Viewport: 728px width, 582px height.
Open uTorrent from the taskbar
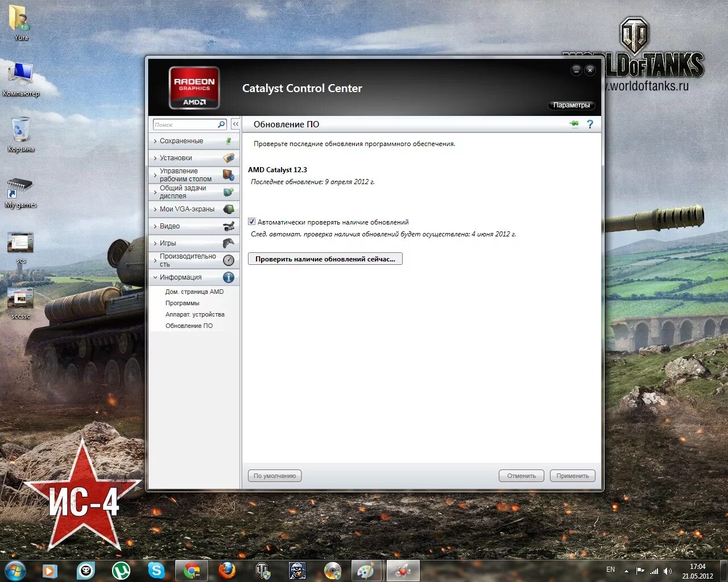121,571
